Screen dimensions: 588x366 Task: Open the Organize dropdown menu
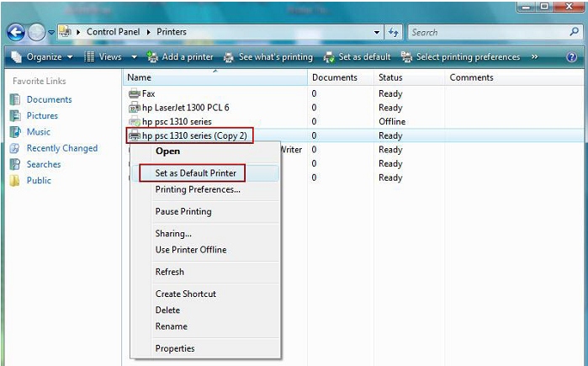(42, 57)
